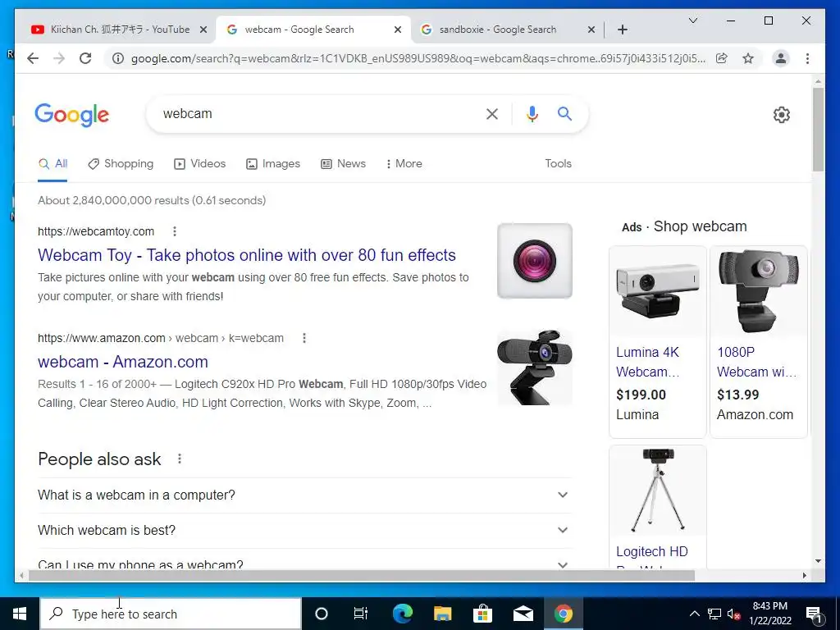Open 1080P Webcam ad link
This screenshot has height=630, width=840.
tap(756, 362)
